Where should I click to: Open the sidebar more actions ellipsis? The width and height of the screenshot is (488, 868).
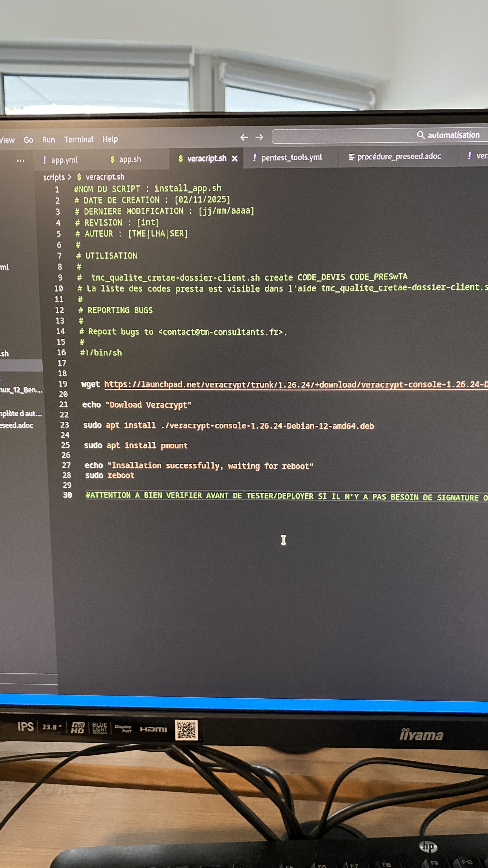click(20, 160)
